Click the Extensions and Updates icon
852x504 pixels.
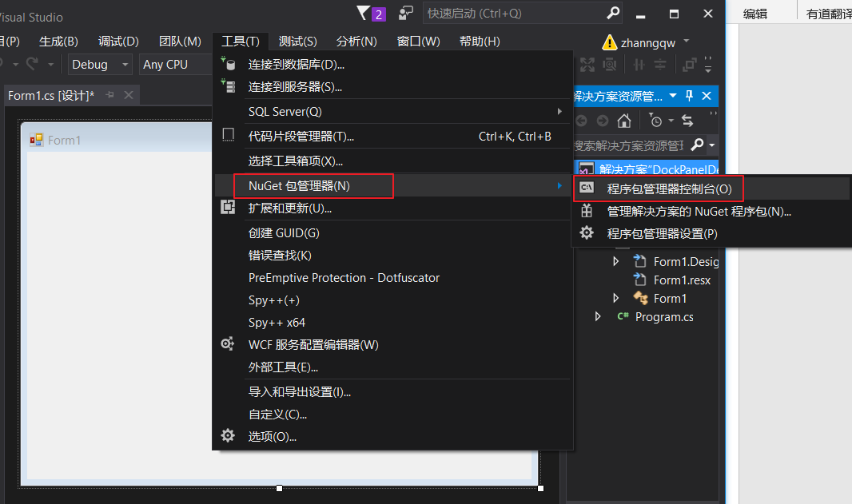point(228,207)
